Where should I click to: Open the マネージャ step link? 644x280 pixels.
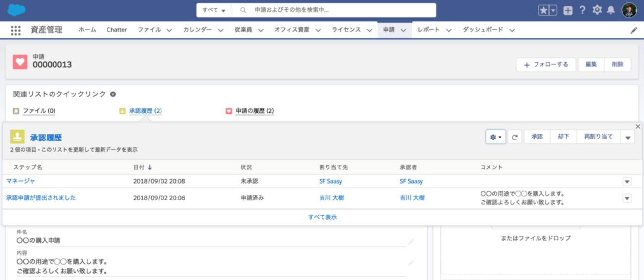pos(21,181)
